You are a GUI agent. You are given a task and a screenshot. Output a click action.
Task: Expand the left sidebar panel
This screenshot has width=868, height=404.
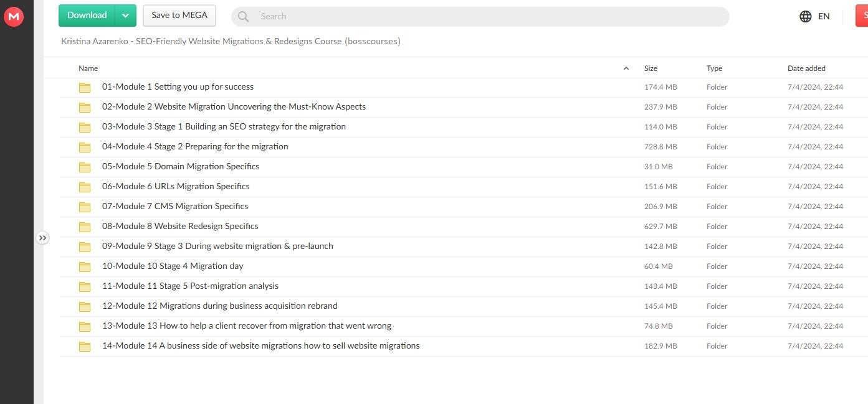pos(42,238)
